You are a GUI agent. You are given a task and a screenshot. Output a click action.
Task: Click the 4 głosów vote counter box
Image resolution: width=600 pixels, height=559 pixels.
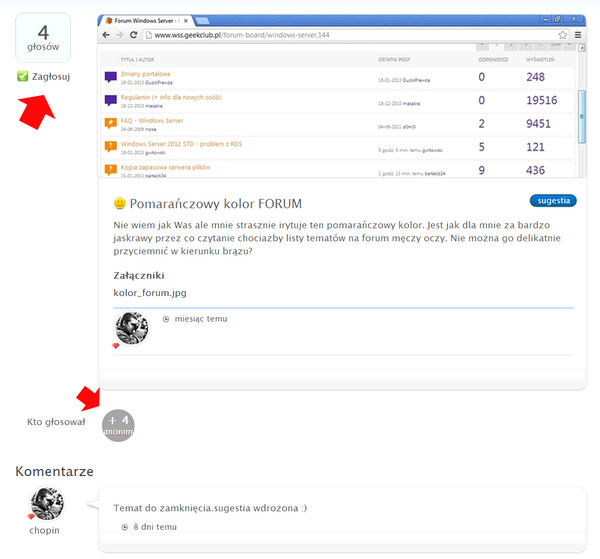pos(43,37)
